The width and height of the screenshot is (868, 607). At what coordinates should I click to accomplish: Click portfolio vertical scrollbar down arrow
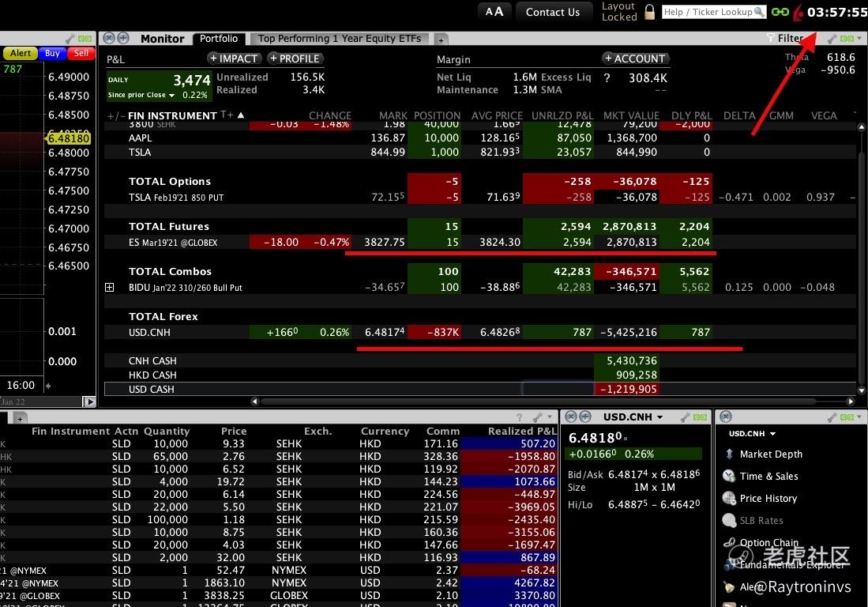pyautogui.click(x=862, y=390)
